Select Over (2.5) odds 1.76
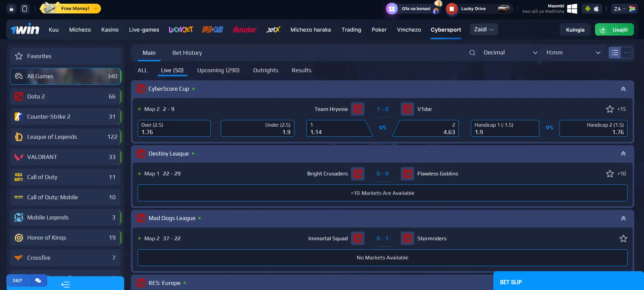Screen dimensions: 644x290 [x=174, y=128]
